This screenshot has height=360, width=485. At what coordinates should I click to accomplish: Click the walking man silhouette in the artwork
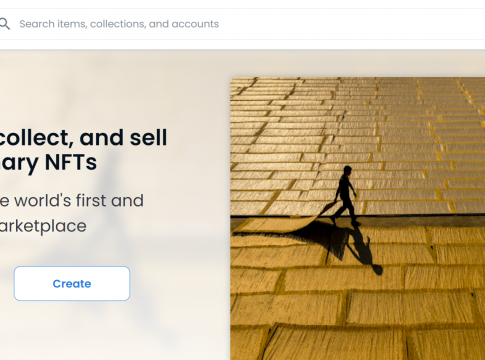point(345,195)
